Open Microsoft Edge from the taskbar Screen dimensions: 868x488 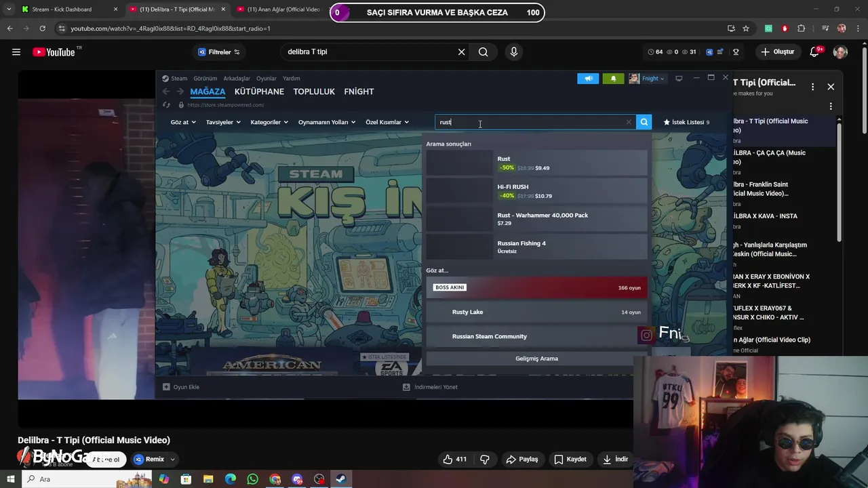point(231,479)
